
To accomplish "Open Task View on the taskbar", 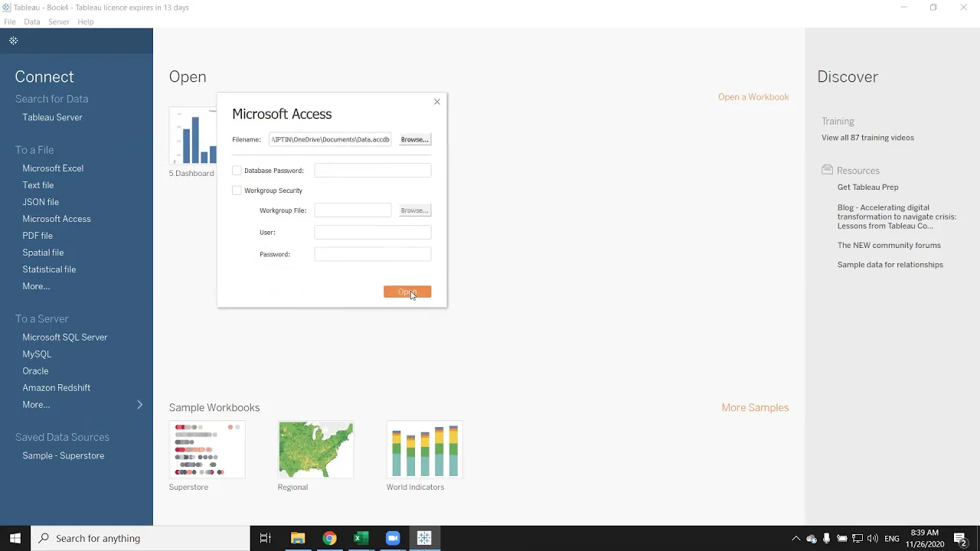I will tap(266, 538).
